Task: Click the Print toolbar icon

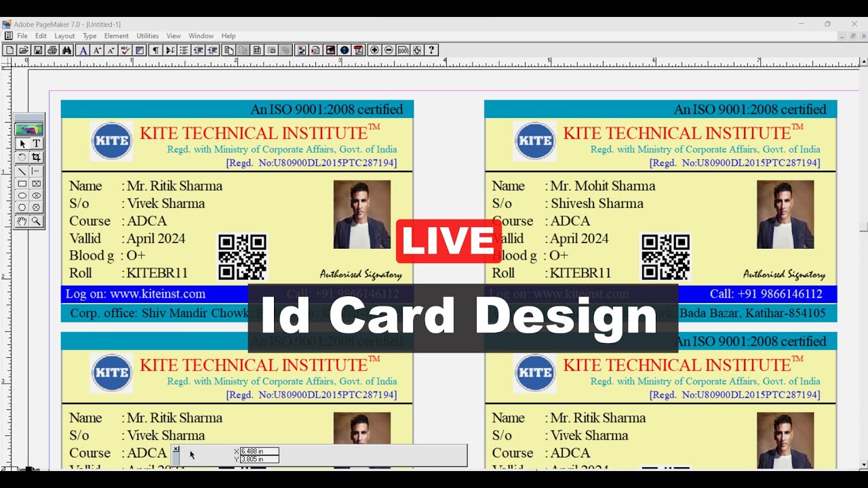Action: point(52,50)
